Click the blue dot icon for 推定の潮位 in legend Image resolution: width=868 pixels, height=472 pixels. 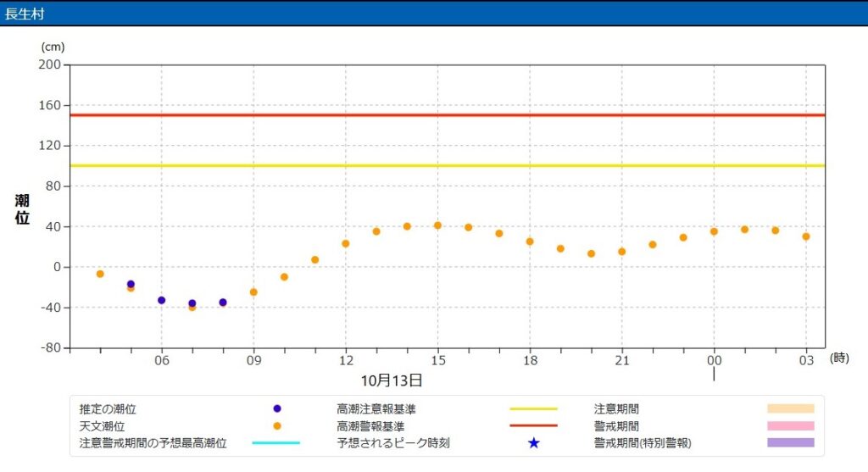click(277, 408)
